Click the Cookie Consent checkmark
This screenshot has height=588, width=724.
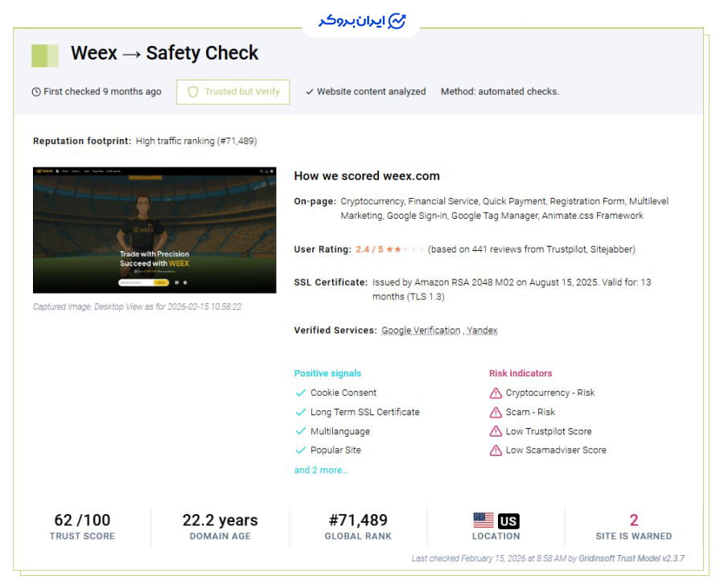point(301,393)
